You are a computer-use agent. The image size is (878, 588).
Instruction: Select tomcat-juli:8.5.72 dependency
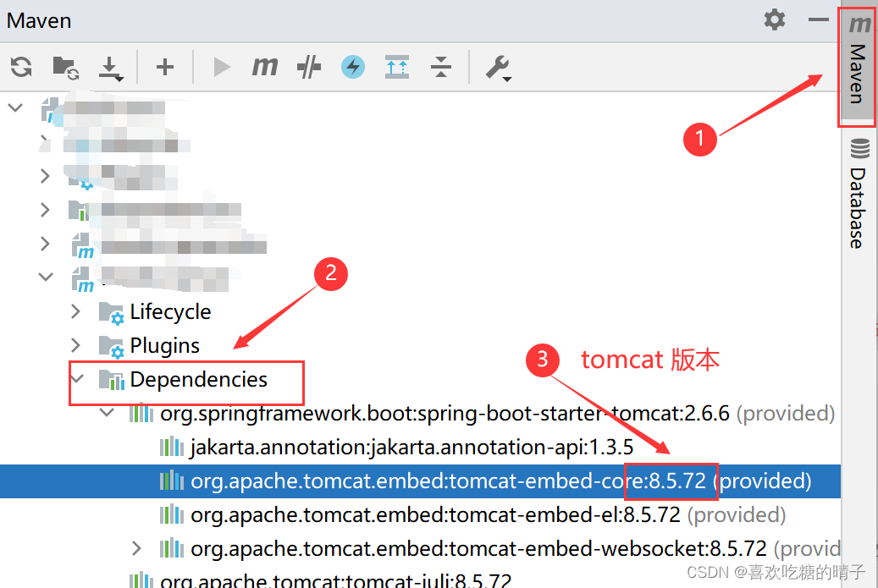[335, 581]
